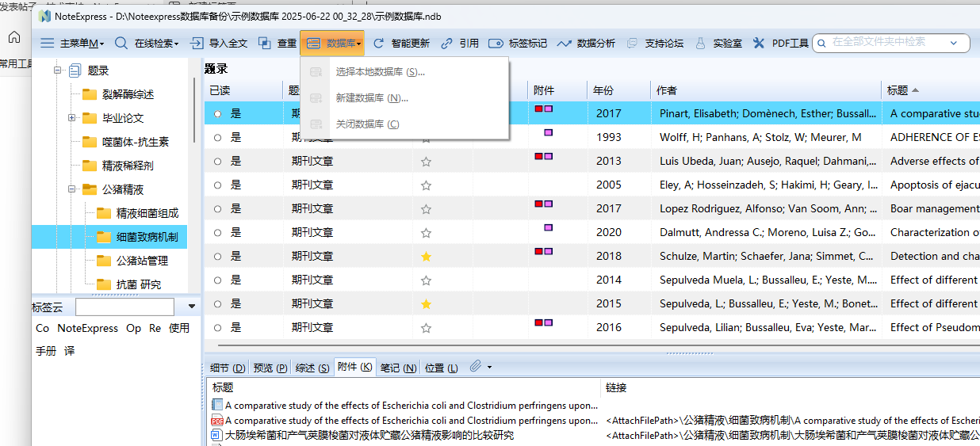Select the 精液稀释剂 folder
The height and width of the screenshot is (446, 980).
(x=117, y=166)
